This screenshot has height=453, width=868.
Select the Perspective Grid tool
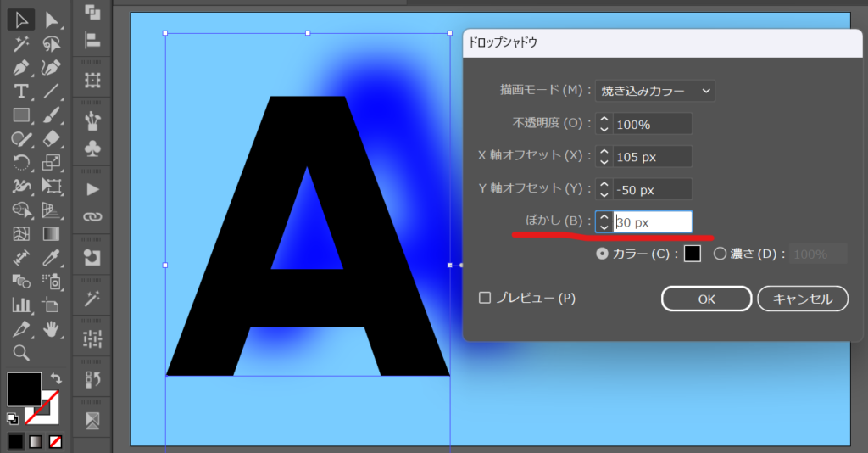[52, 210]
